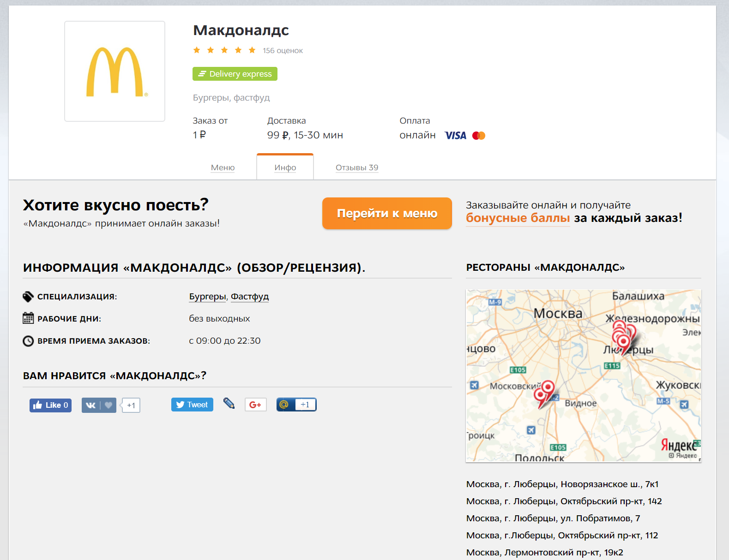This screenshot has height=560, width=729.
Task: Click the без выходных value
Action: [219, 319]
